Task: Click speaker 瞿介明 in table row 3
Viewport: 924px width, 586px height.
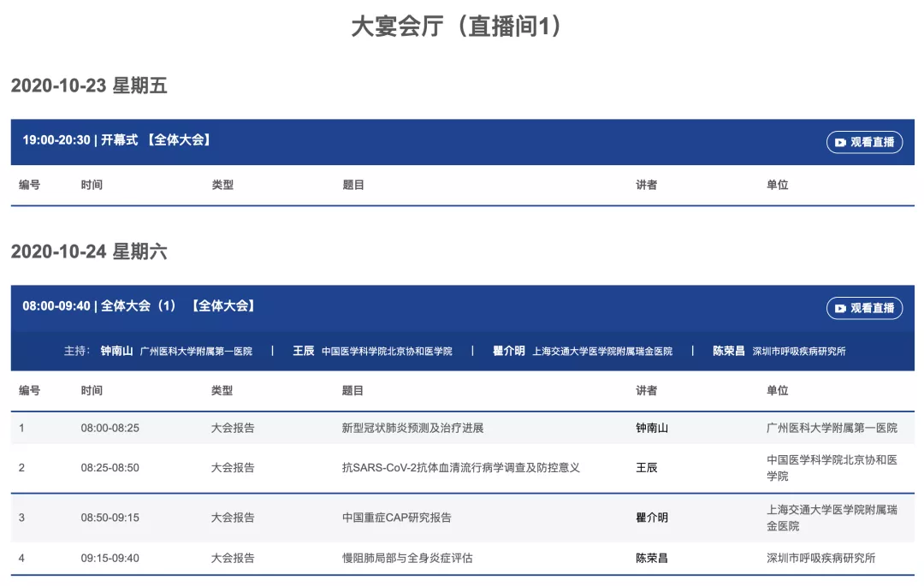Action: click(x=652, y=518)
